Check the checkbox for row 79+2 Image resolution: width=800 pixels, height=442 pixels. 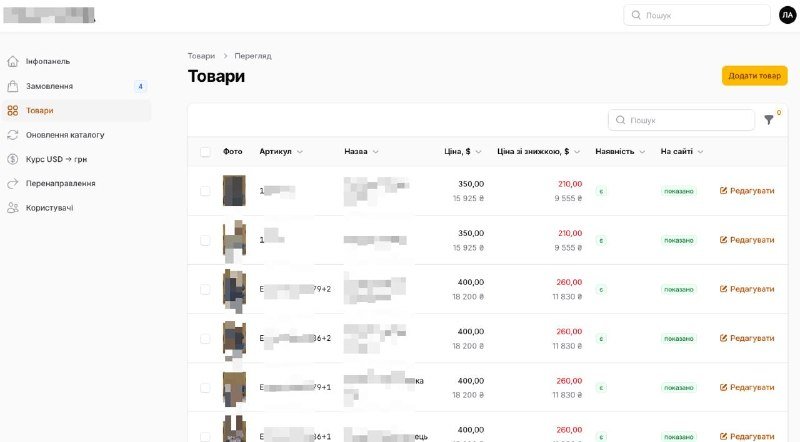(x=205, y=289)
